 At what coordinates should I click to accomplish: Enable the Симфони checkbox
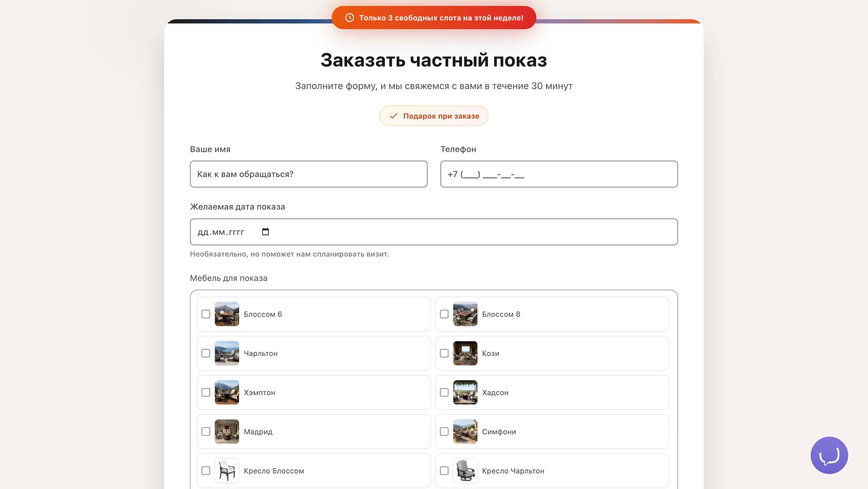click(444, 432)
